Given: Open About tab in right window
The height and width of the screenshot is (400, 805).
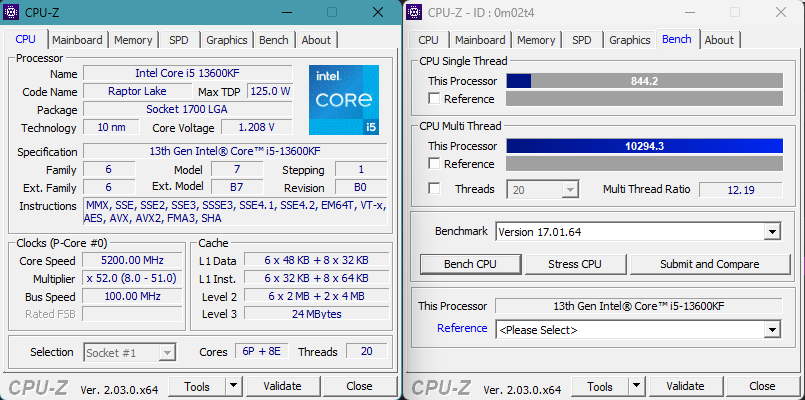Looking at the screenshot, I should click(719, 40).
